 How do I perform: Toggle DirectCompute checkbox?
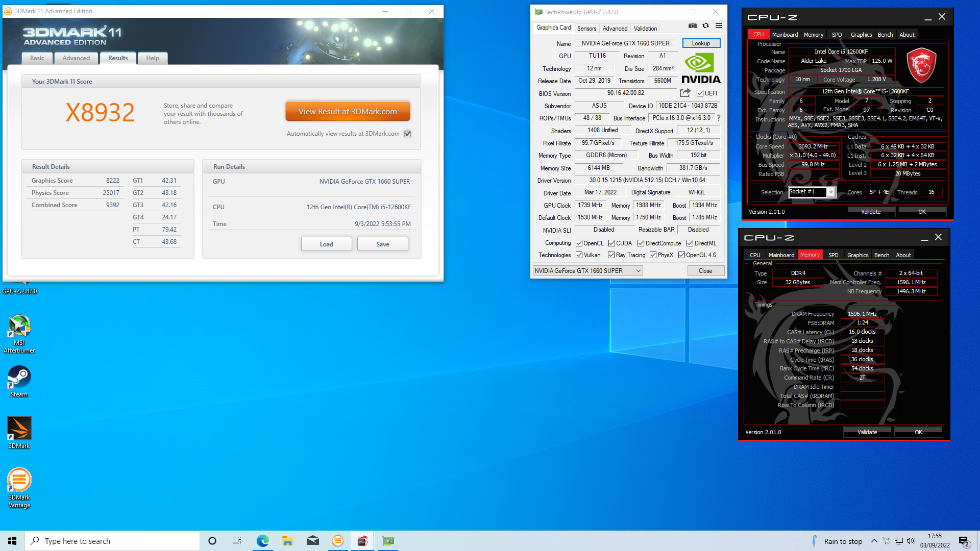[641, 243]
